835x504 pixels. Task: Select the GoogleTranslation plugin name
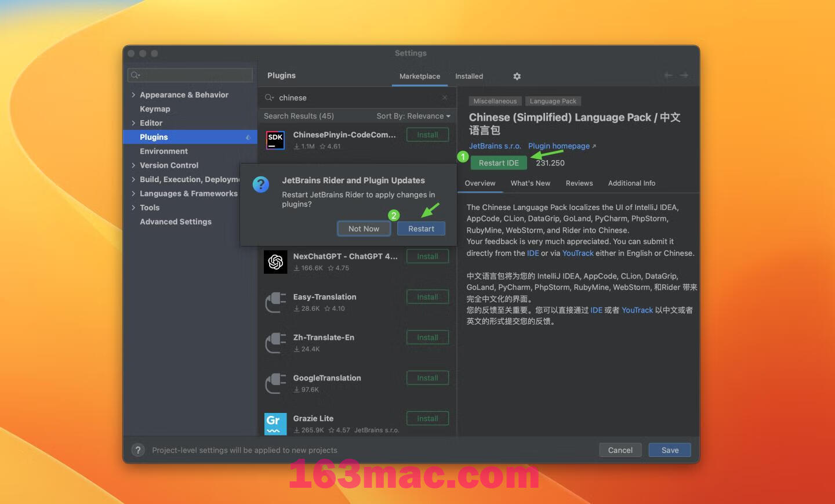coord(327,378)
